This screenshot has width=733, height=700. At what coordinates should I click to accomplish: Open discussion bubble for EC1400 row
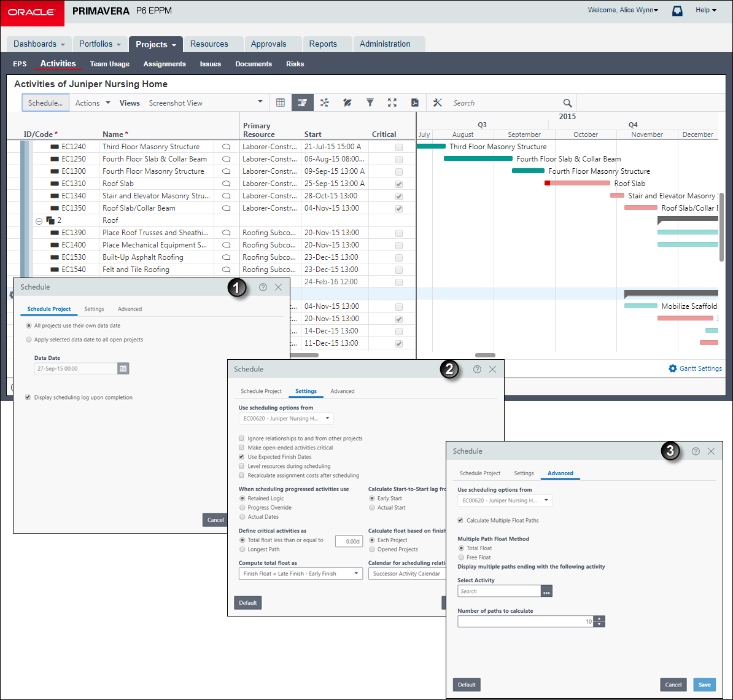227,245
